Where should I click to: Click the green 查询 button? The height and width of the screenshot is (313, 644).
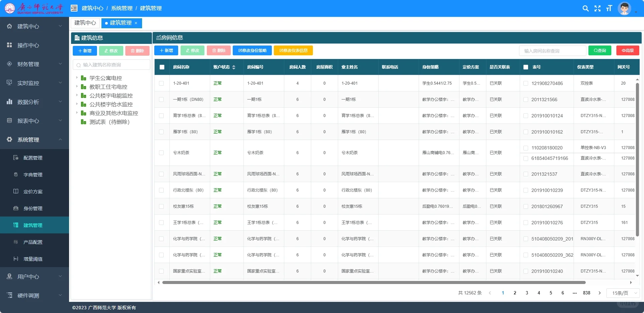[x=600, y=51]
